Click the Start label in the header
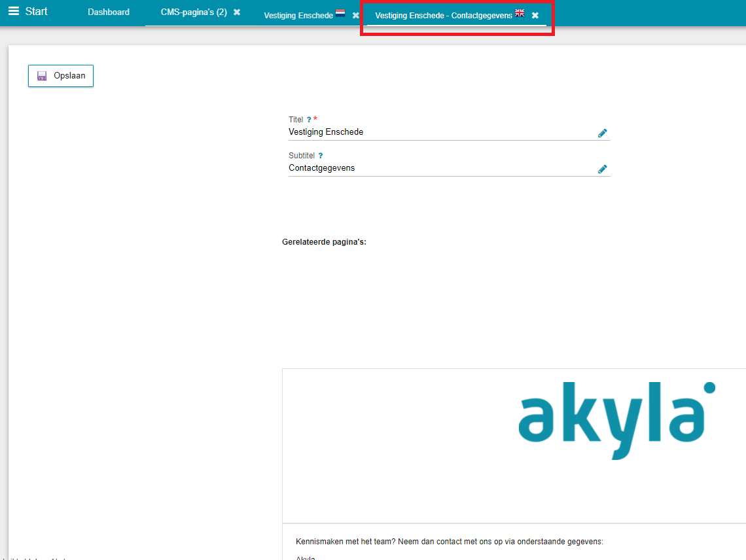 36,11
